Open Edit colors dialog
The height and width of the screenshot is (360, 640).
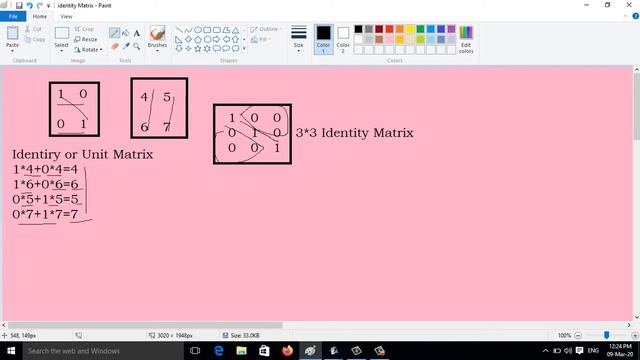466,39
